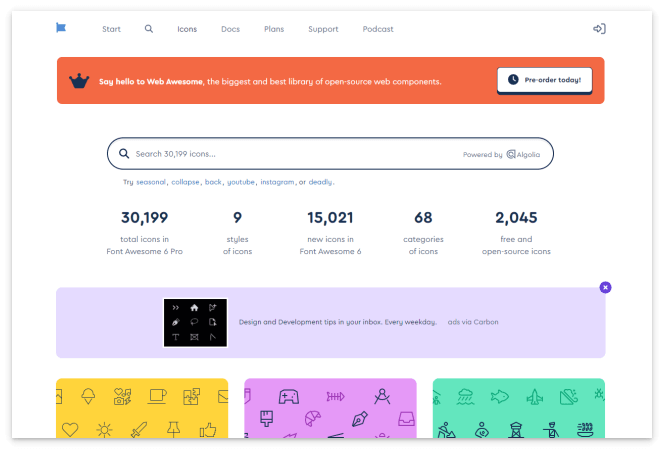Try the 'deadly' search suggestion
This screenshot has width=664, height=451.
(320, 182)
